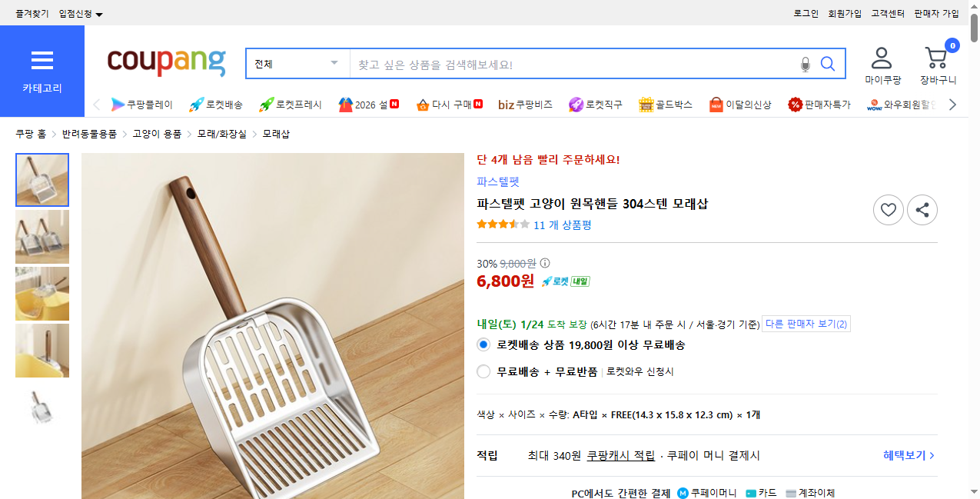Activate voice search with the microphone icon

tap(805, 64)
